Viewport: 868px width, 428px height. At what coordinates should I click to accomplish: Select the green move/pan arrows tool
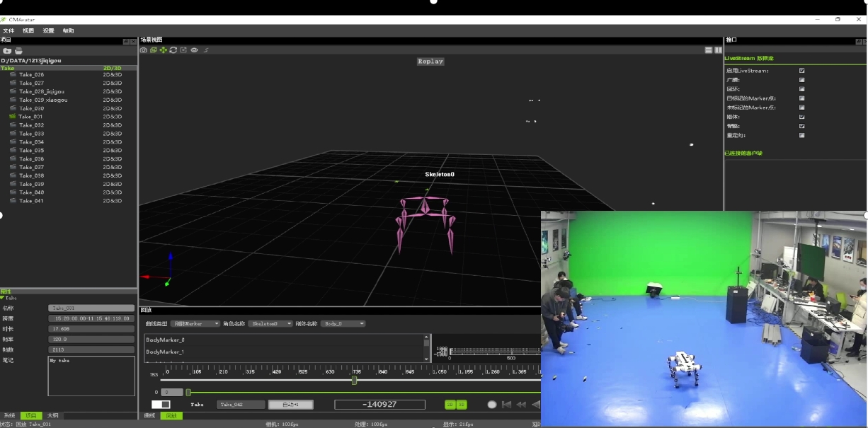tap(164, 50)
